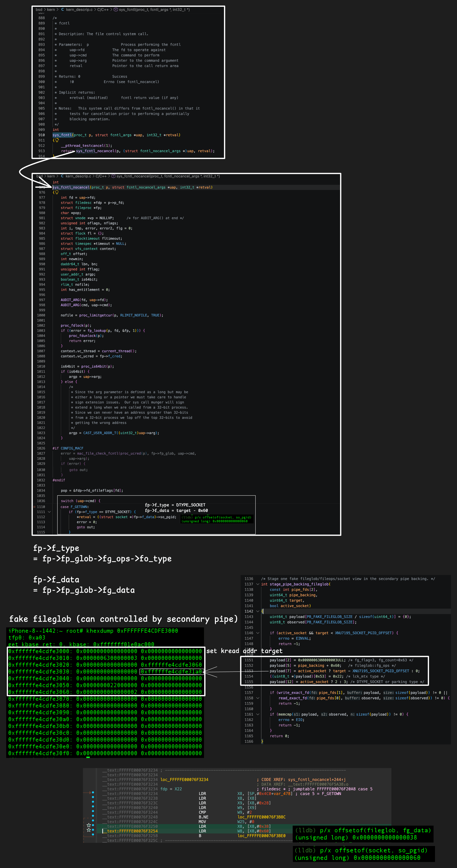The image size is (457, 868).
Task: Toggle breakpoint dot at B.NE address FFFFFE00076F3248
Action: click(93, 816)
